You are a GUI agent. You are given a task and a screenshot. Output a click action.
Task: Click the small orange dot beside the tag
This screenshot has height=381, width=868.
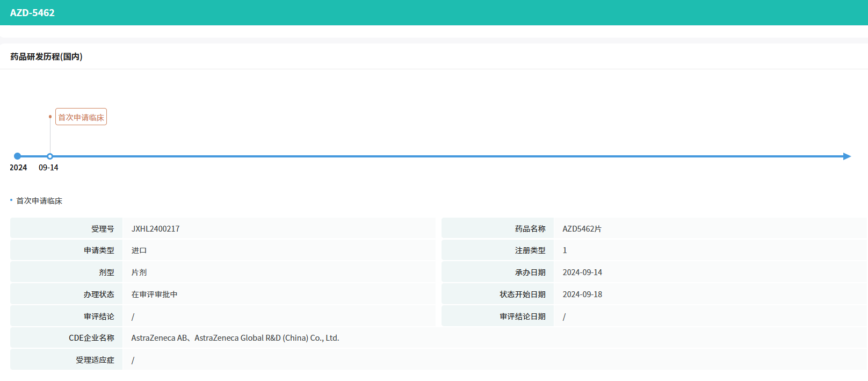[x=50, y=117]
